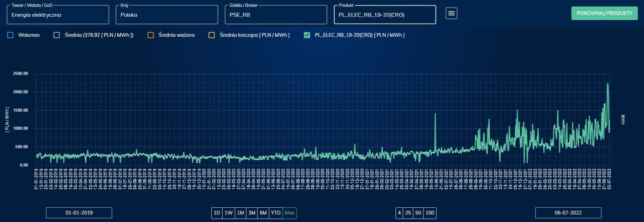Choose the 3M time range

[252, 213]
